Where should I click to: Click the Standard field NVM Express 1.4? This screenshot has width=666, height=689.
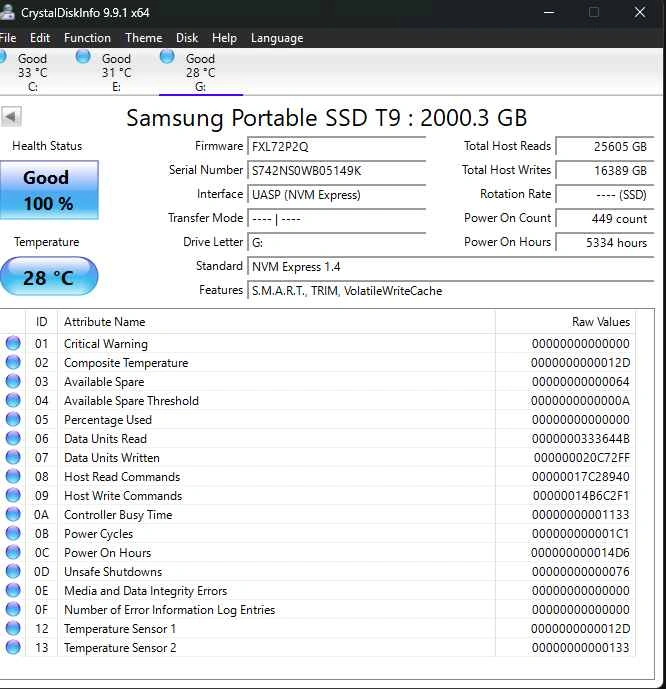451,267
